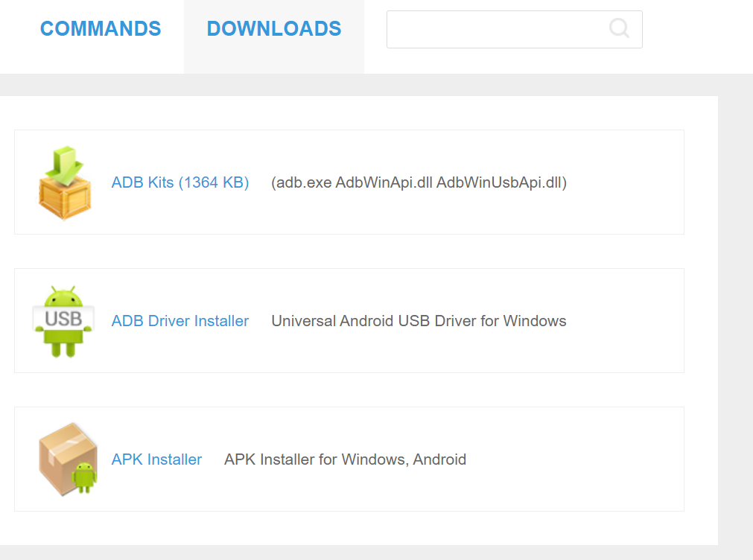The width and height of the screenshot is (753, 560).
Task: Select the text "APK Installer for Windows, Android"
Action: (x=346, y=459)
